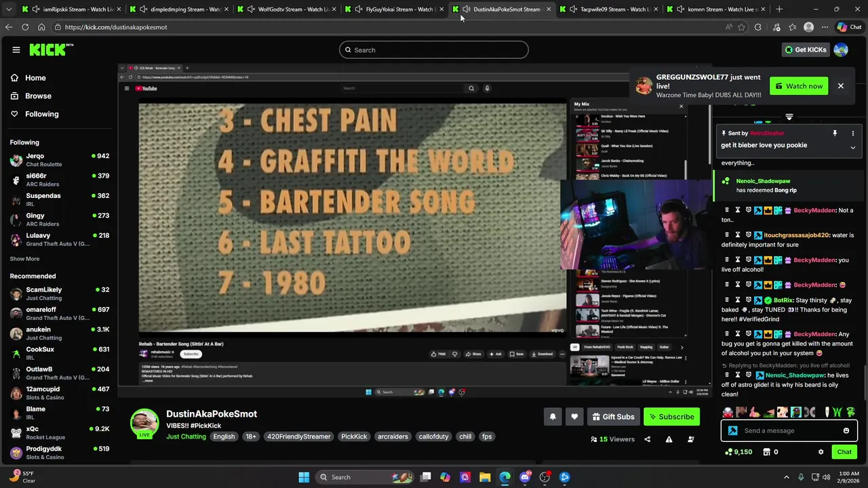Focus the Send a message field

pyautogui.click(x=789, y=430)
